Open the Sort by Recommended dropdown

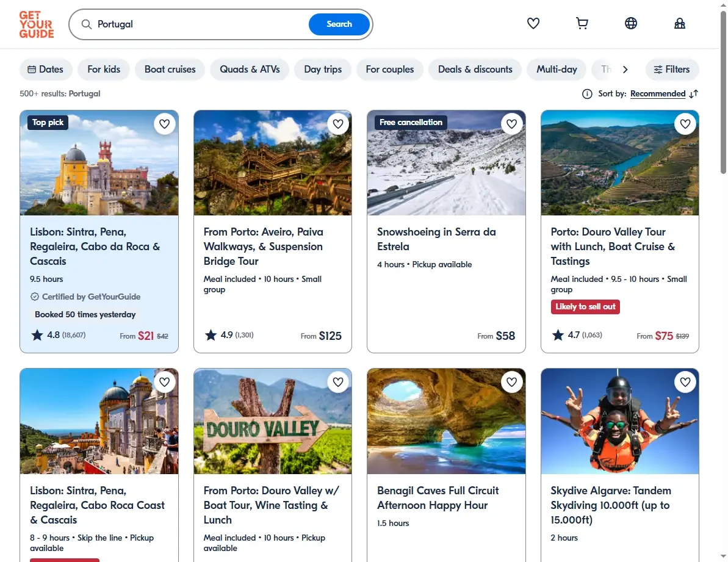[657, 94]
